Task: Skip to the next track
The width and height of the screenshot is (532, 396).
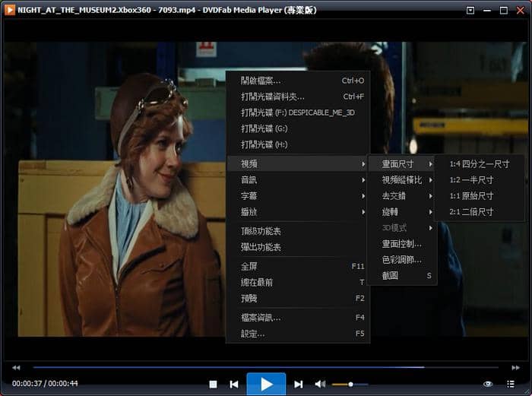Action: (298, 384)
